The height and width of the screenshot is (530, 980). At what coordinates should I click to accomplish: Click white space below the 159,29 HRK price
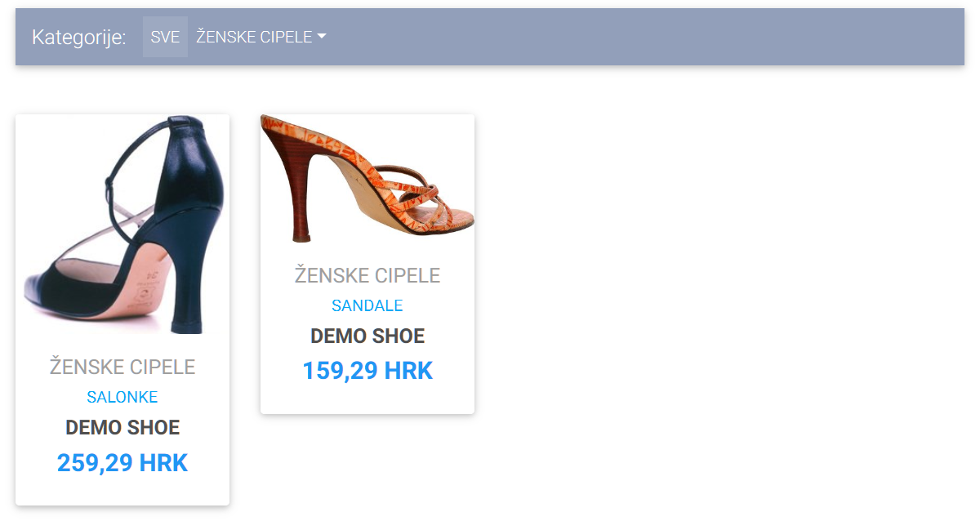pos(367,399)
